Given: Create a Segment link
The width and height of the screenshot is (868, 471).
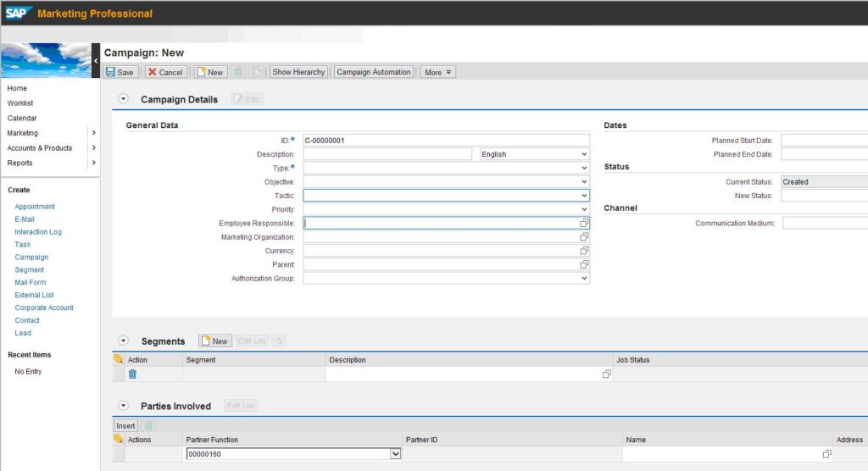Looking at the screenshot, I should tap(30, 269).
